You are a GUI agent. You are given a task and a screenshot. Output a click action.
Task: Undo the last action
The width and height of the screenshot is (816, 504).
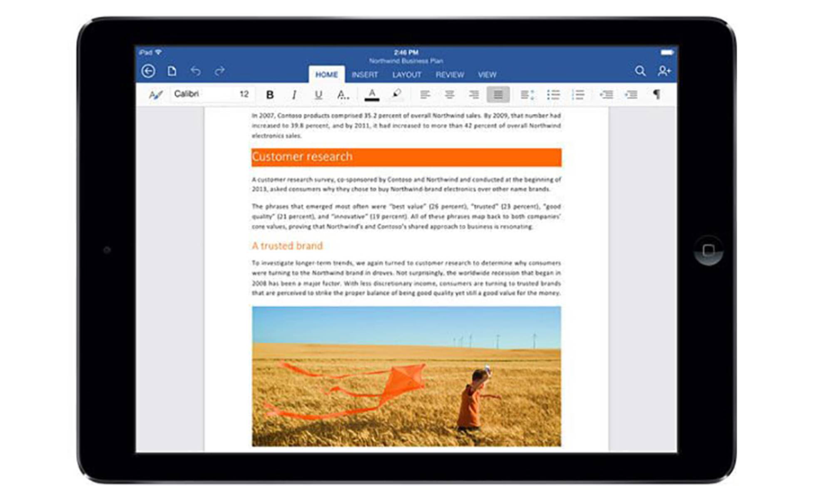click(196, 71)
